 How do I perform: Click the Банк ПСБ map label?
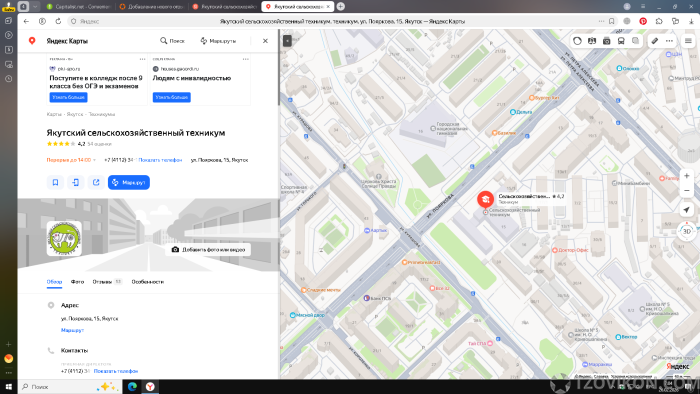pos(378,298)
